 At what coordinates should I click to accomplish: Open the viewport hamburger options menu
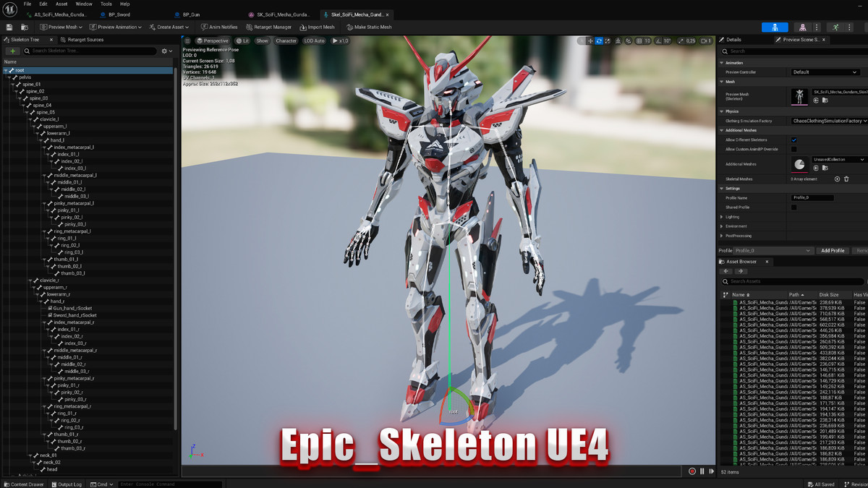click(x=188, y=40)
